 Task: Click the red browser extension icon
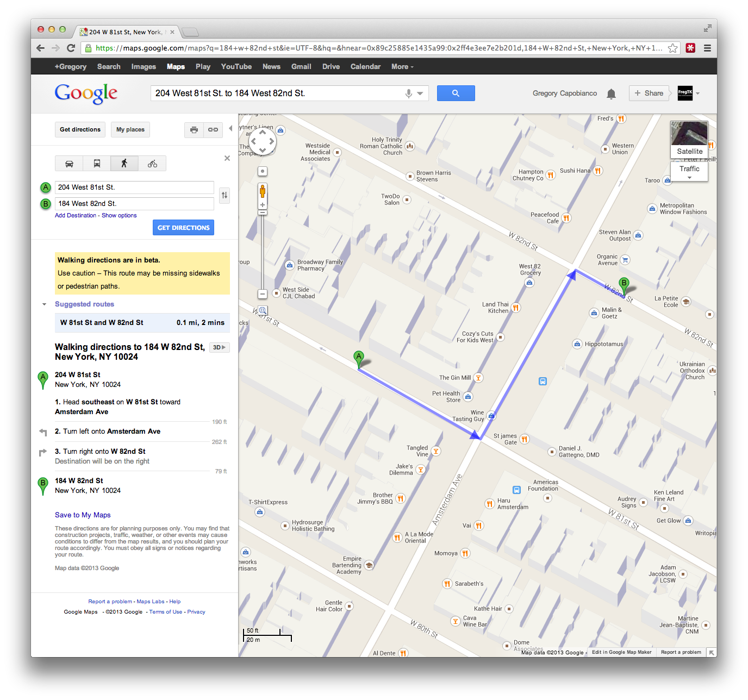point(690,48)
